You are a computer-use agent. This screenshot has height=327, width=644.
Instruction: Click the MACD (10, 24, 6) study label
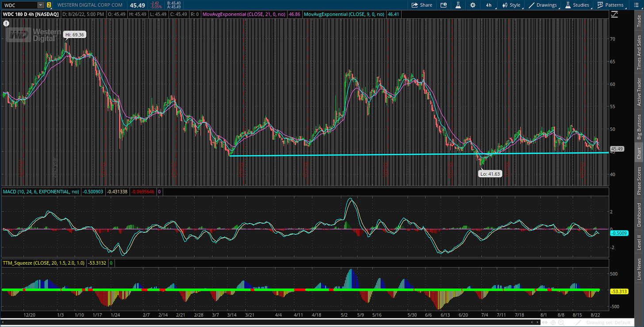(x=41, y=192)
